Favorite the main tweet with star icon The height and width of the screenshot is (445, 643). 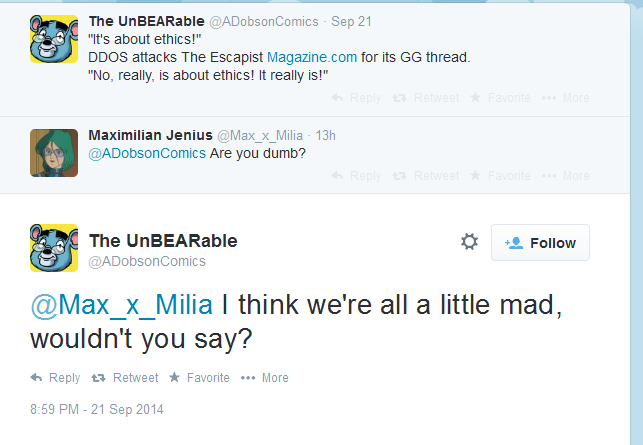tap(199, 377)
